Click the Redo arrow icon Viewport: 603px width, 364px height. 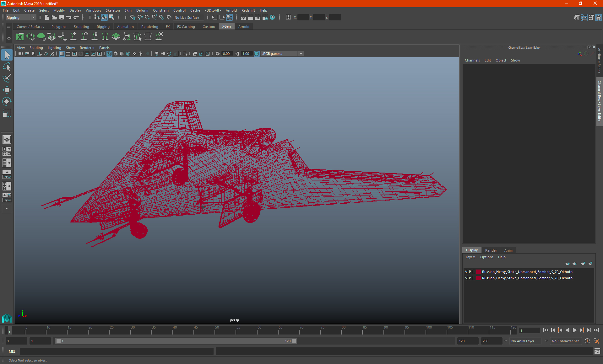(76, 18)
